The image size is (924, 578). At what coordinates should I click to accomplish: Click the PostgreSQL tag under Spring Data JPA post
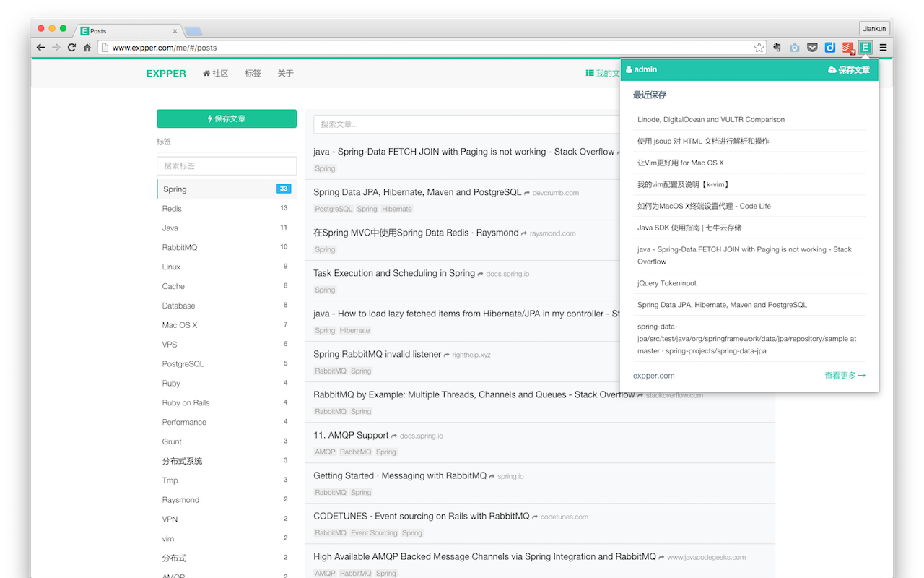point(334,209)
